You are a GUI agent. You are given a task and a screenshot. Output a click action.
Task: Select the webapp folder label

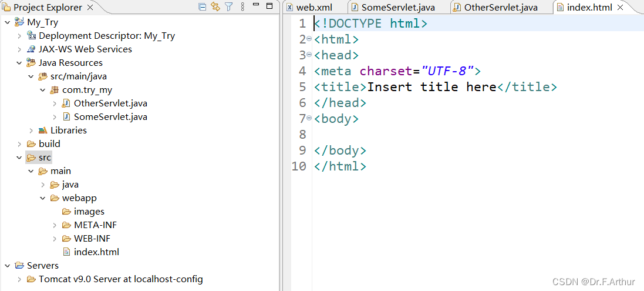80,198
